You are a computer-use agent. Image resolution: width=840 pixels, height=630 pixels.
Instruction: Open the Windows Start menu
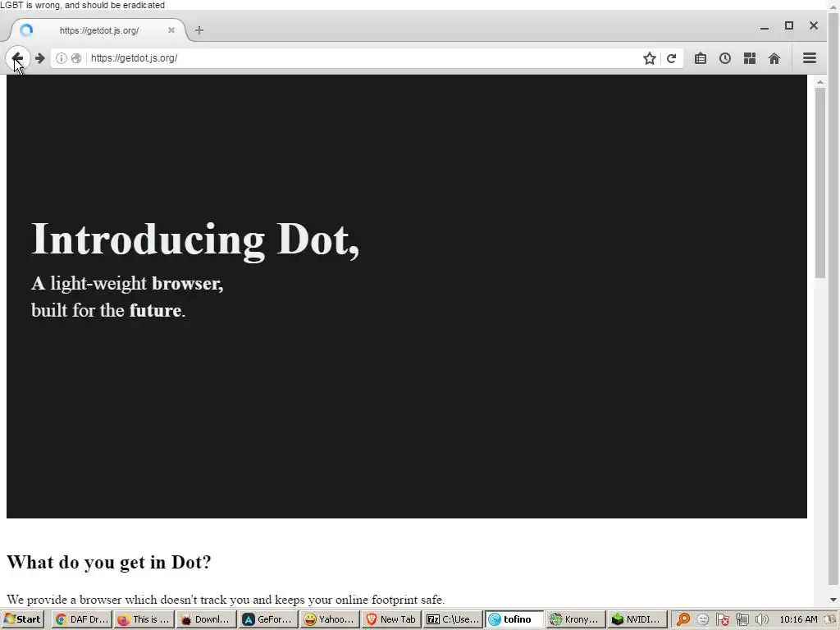point(22,619)
